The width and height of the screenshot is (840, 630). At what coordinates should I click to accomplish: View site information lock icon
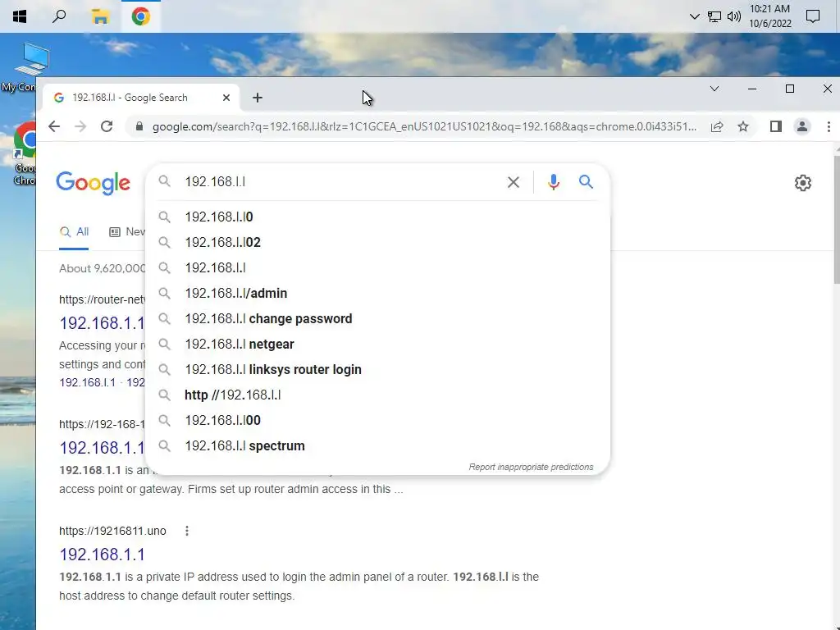coord(139,126)
